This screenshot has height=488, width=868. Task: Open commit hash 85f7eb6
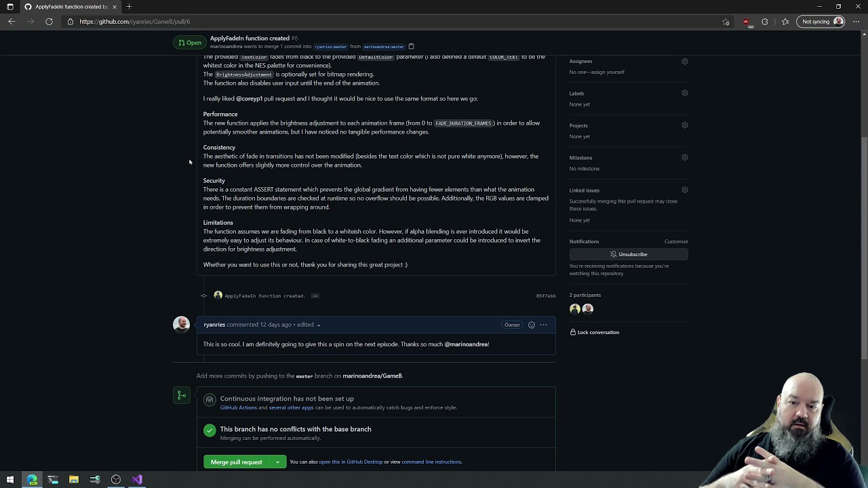(546, 296)
